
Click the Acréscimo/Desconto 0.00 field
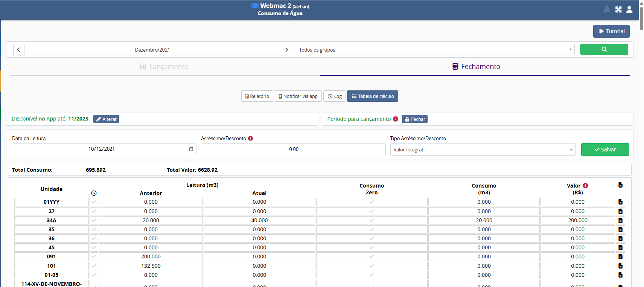(294, 149)
